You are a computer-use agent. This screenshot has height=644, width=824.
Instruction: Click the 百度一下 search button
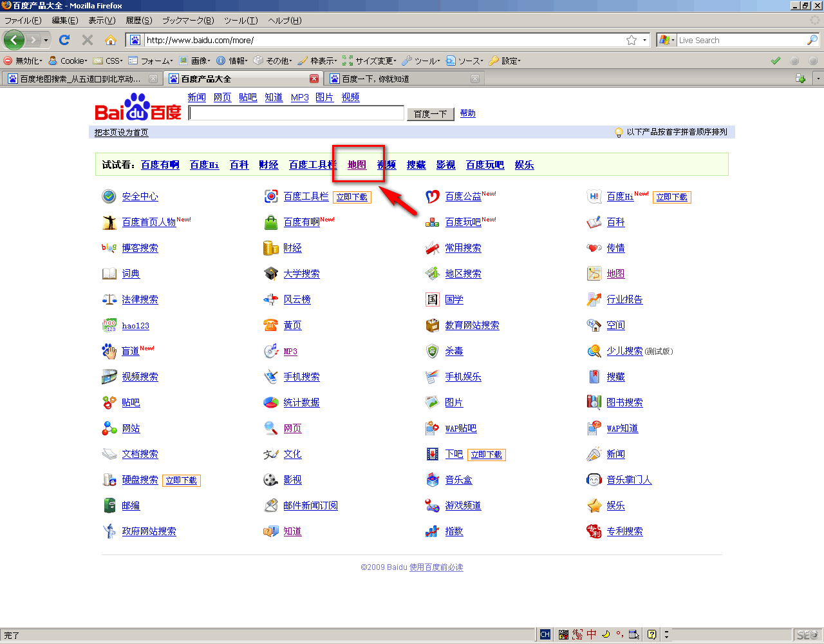coord(431,114)
